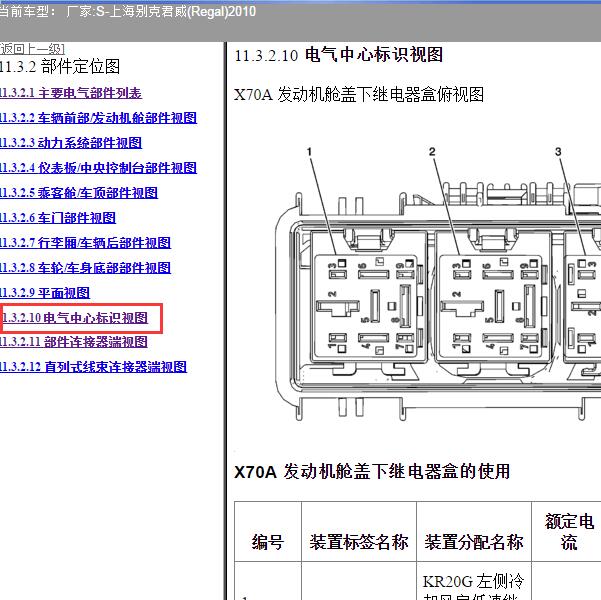Click the X70A 发动机舱盖下继电器盒俯视图 caption
The image size is (601, 600).
[x=359, y=94]
